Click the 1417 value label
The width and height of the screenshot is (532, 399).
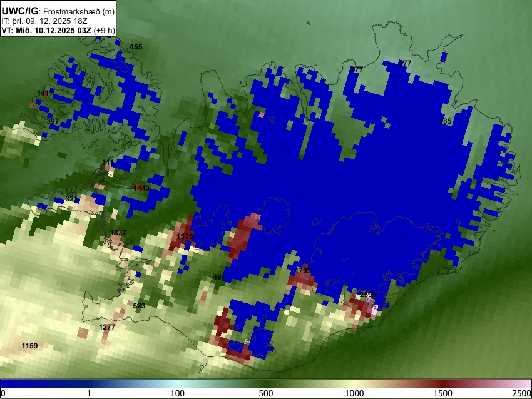coord(45,93)
